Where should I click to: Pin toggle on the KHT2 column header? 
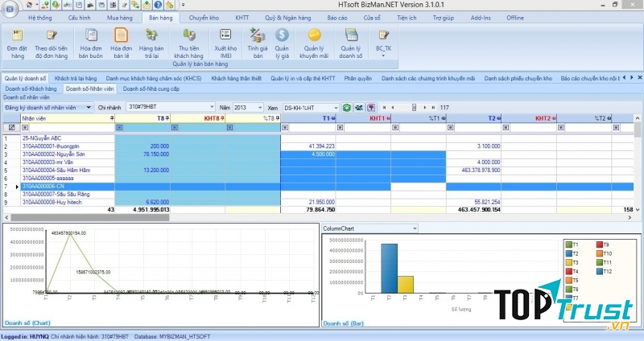pyautogui.click(x=554, y=118)
